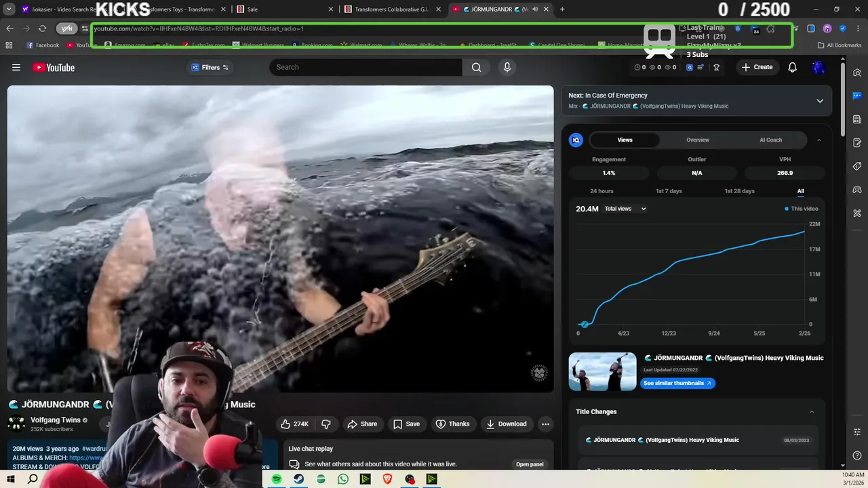This screenshot has height=488, width=868.
Task: Go to the YouTube home logo
Action: [54, 67]
